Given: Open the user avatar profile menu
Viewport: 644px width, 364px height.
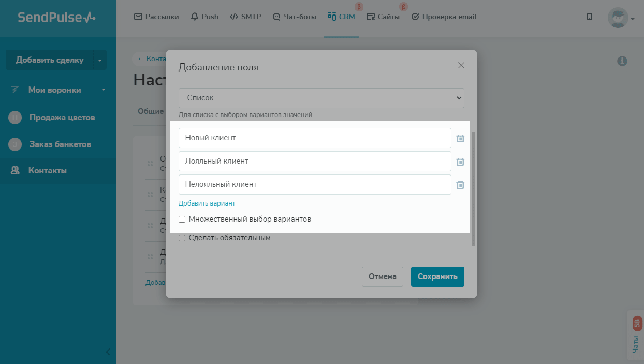Looking at the screenshot, I should coord(618,18).
